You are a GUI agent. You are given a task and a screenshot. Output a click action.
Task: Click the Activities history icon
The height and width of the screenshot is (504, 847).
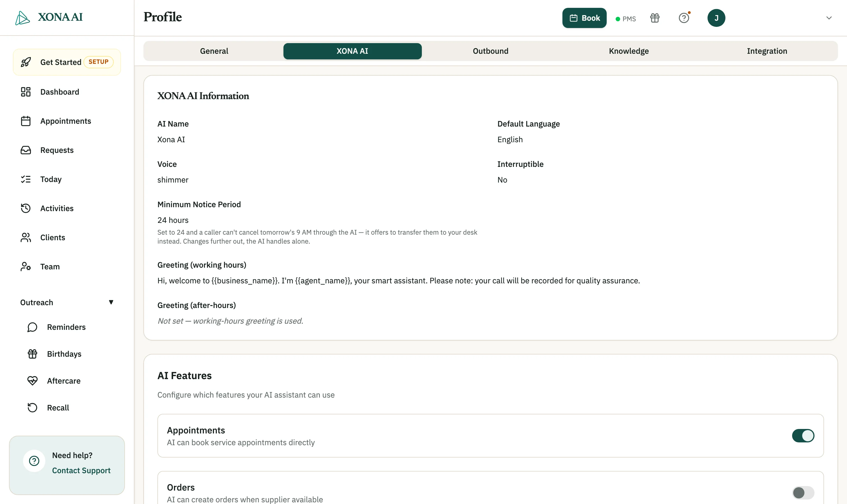coord(26,208)
